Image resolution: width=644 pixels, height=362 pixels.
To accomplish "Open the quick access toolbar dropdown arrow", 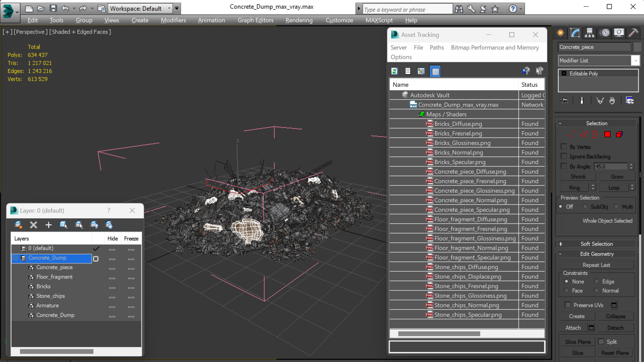I will tap(177, 8).
